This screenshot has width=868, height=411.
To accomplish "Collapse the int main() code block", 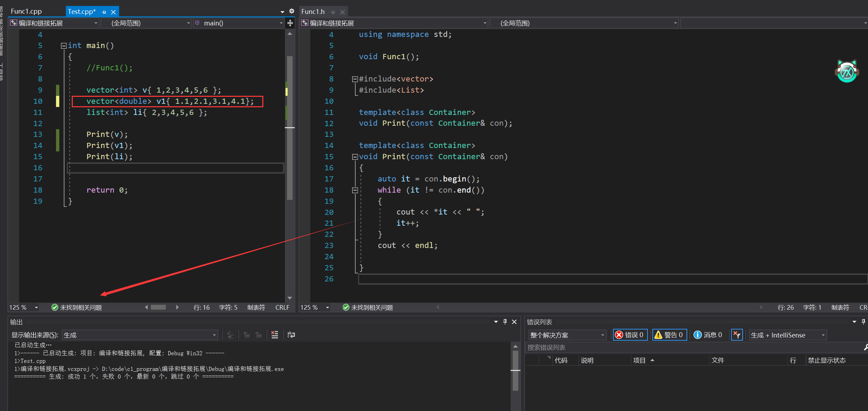I will [64, 46].
